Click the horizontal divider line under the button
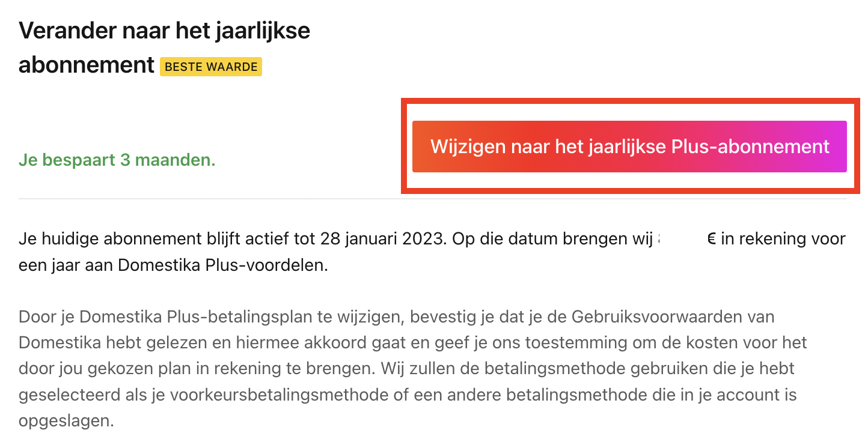868x442 pixels. click(x=433, y=199)
